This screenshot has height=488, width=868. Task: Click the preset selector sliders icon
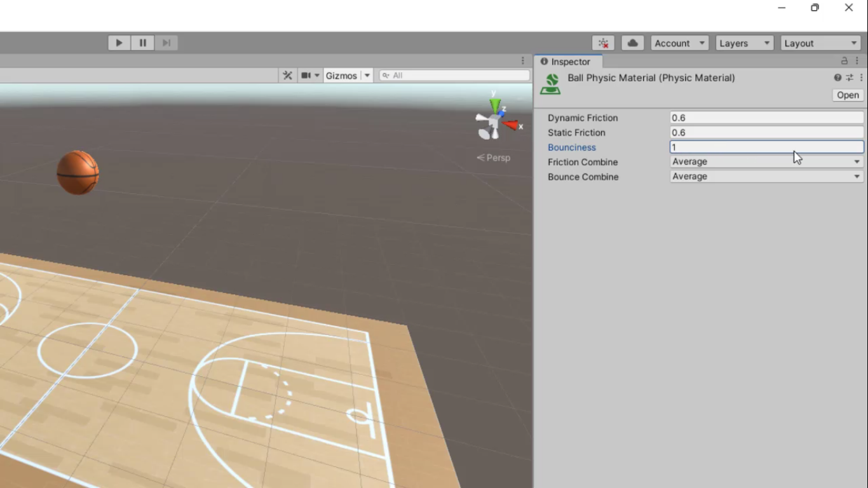point(849,78)
